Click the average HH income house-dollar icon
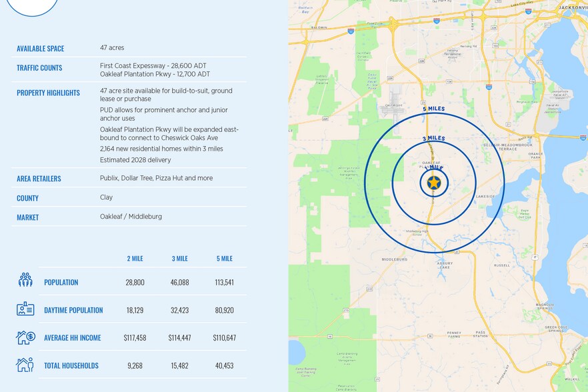The width and height of the screenshot is (588, 392). point(25,337)
